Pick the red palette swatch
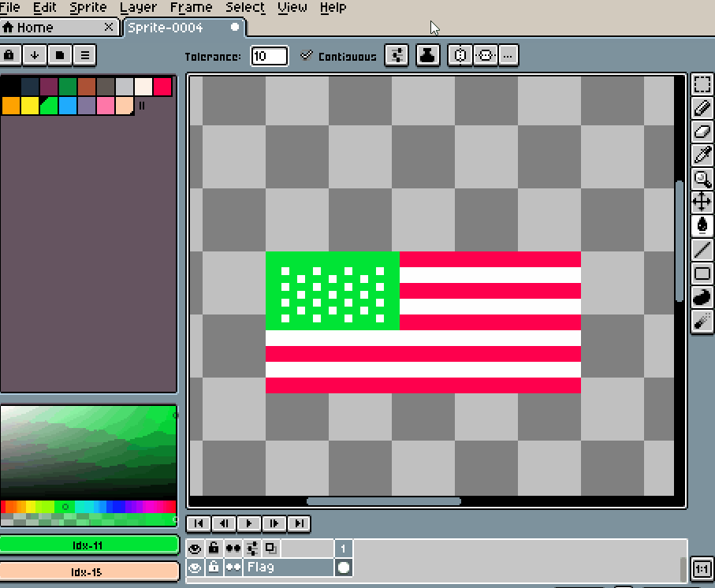This screenshot has height=588, width=715. tap(162, 87)
